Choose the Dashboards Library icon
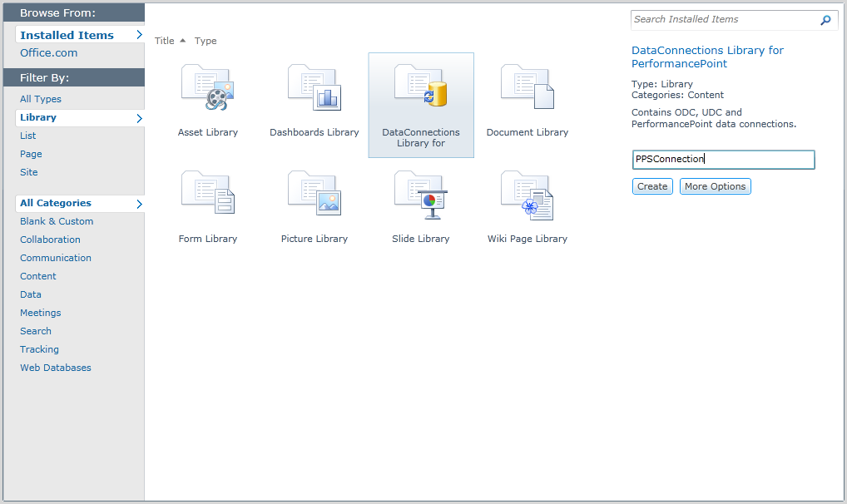 pyautogui.click(x=315, y=87)
